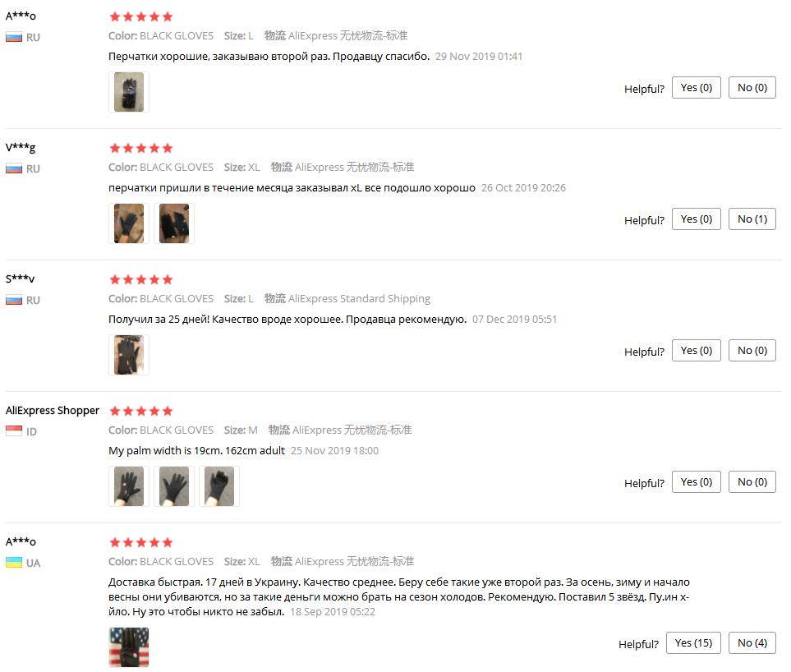
Task: Open second photo in V***g review
Action: [174, 223]
